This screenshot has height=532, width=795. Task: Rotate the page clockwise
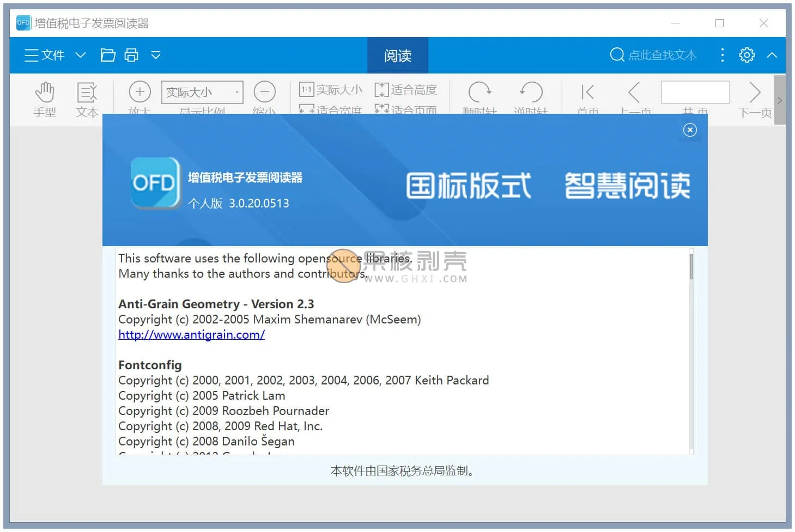coord(480,92)
